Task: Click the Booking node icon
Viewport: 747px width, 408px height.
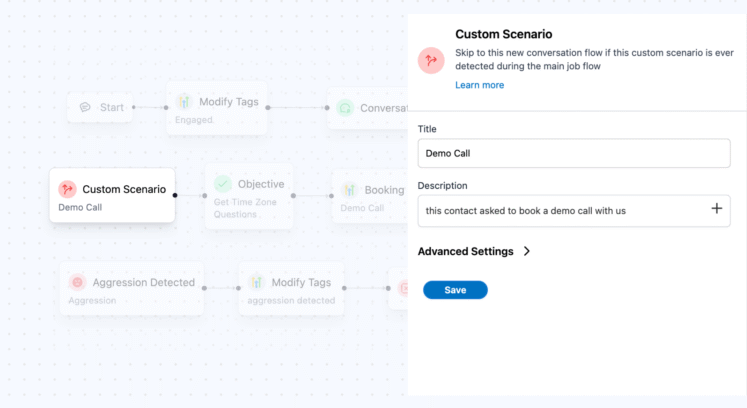Action: pos(349,190)
